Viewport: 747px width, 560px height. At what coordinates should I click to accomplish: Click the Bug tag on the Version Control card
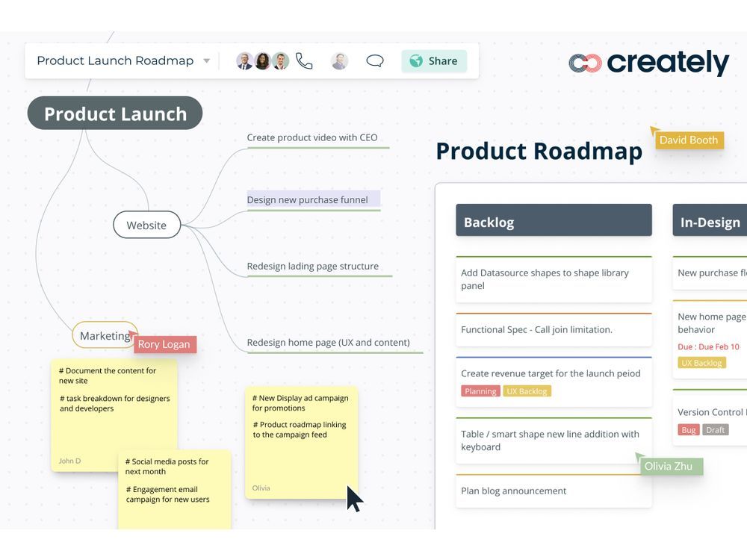point(687,429)
